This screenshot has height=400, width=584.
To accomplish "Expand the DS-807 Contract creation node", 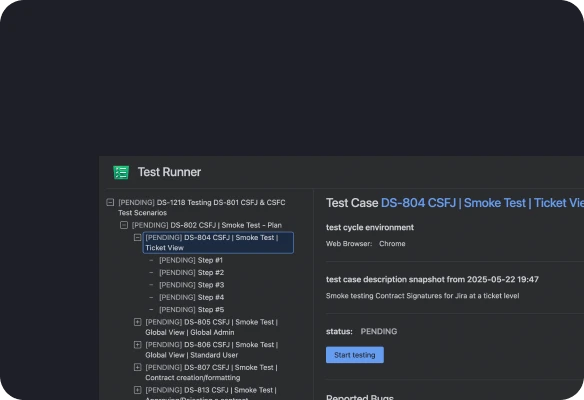I will pyautogui.click(x=137, y=368).
